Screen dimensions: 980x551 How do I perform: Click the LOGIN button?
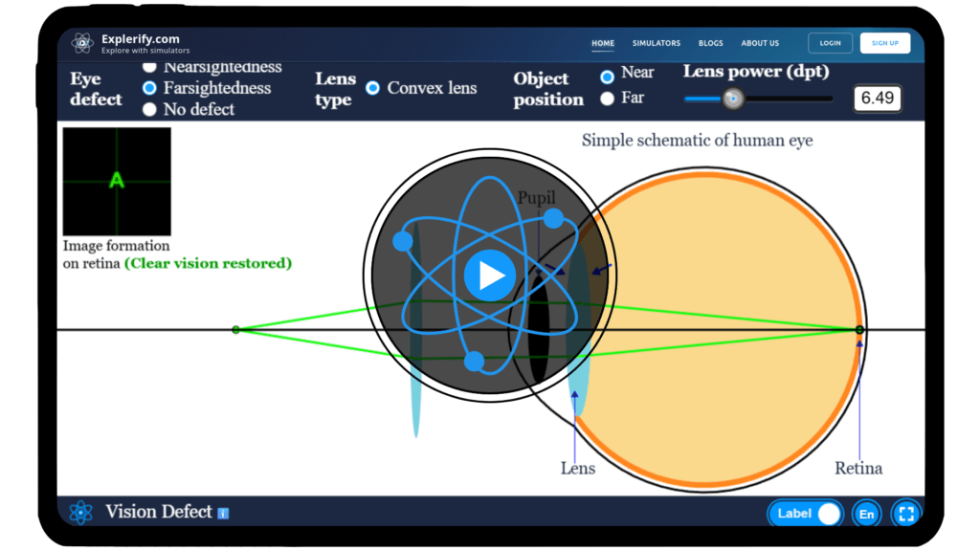[829, 42]
